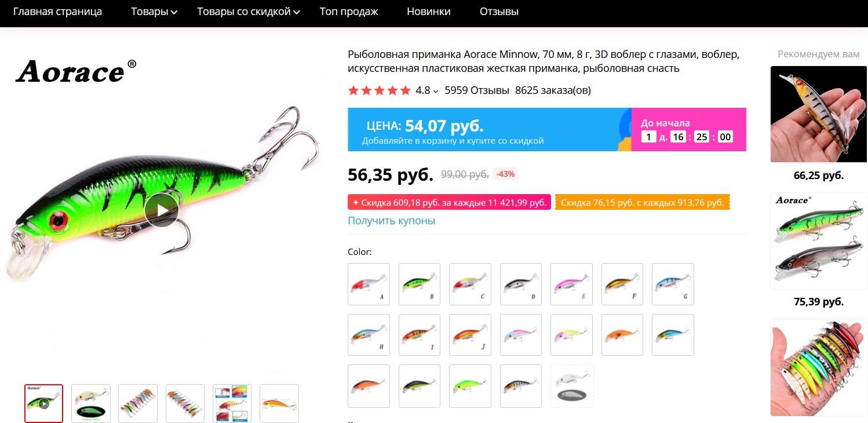
Task: Click the Aorace brand logo
Action: click(76, 71)
